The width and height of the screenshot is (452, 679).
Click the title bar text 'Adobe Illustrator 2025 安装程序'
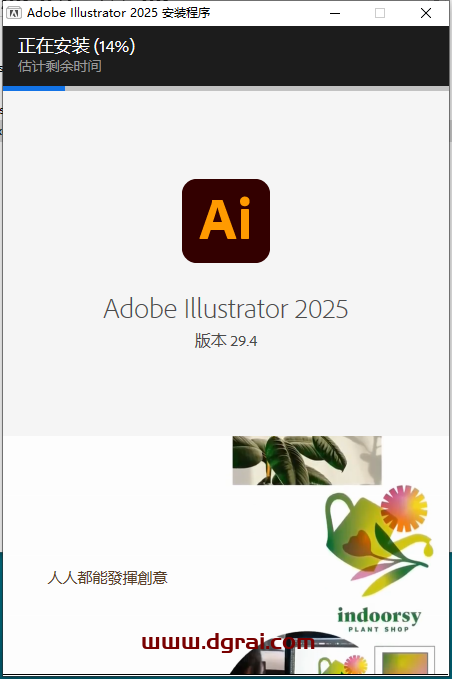[x=119, y=13]
